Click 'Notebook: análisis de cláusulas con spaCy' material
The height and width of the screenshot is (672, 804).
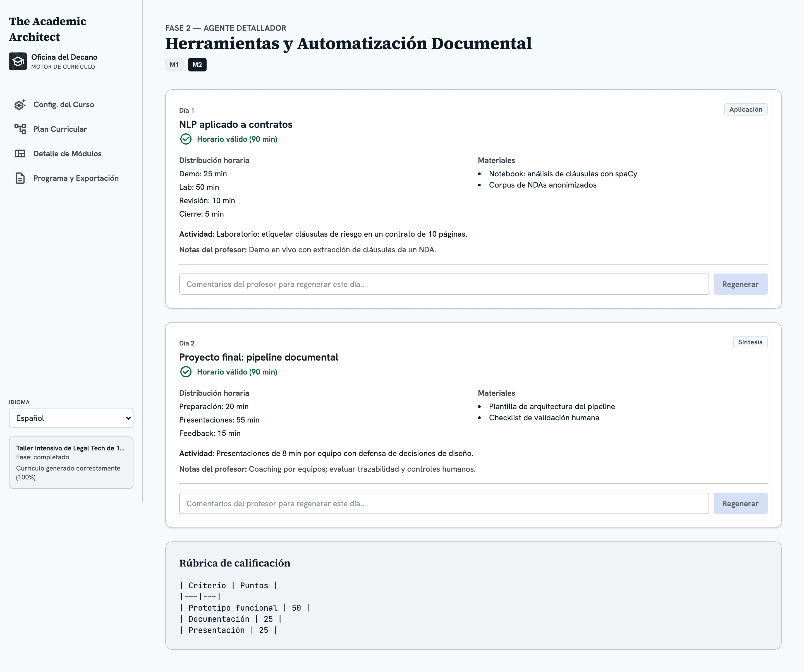[563, 174]
